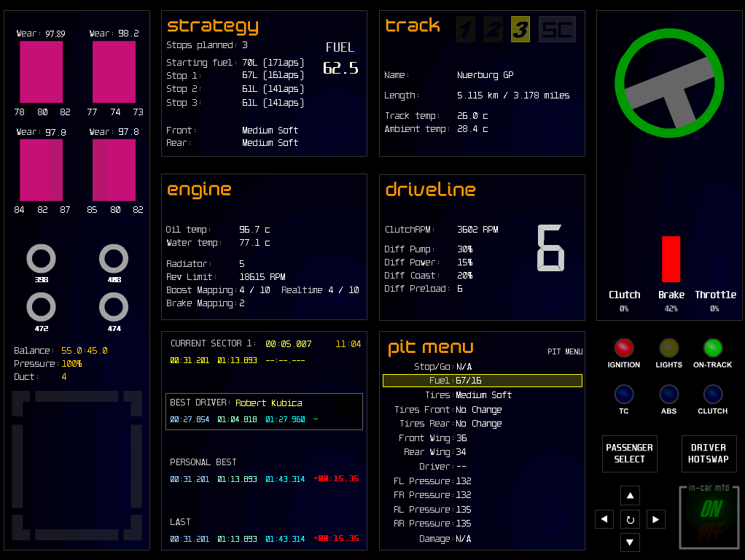Viewport: 745px width, 560px height.
Task: Click the Pressure 100% value
Action: (71, 364)
